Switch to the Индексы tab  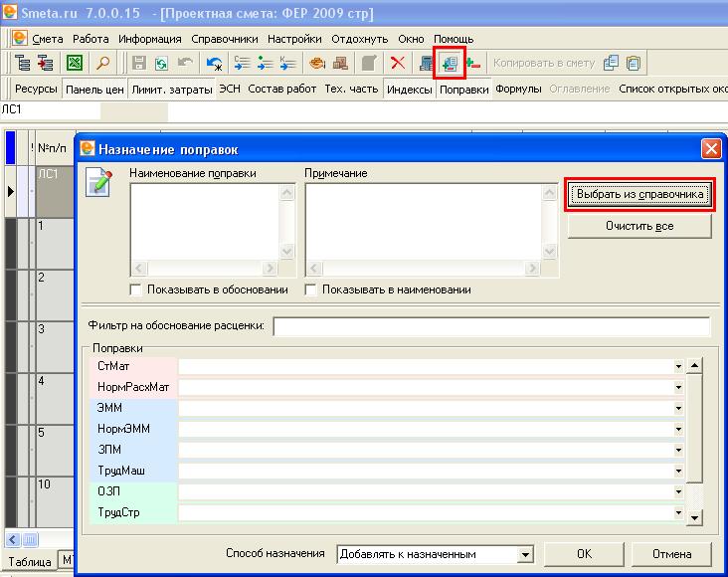pyautogui.click(x=409, y=89)
